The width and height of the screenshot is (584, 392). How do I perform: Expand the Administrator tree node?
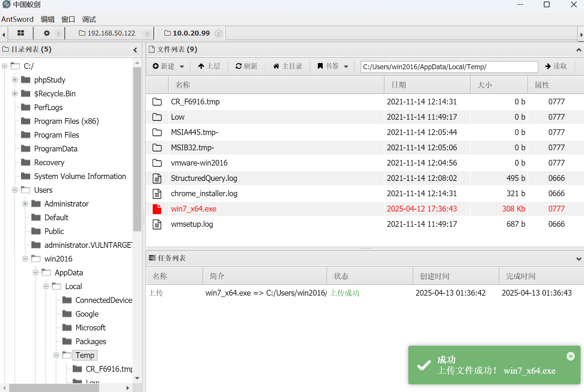(25, 204)
